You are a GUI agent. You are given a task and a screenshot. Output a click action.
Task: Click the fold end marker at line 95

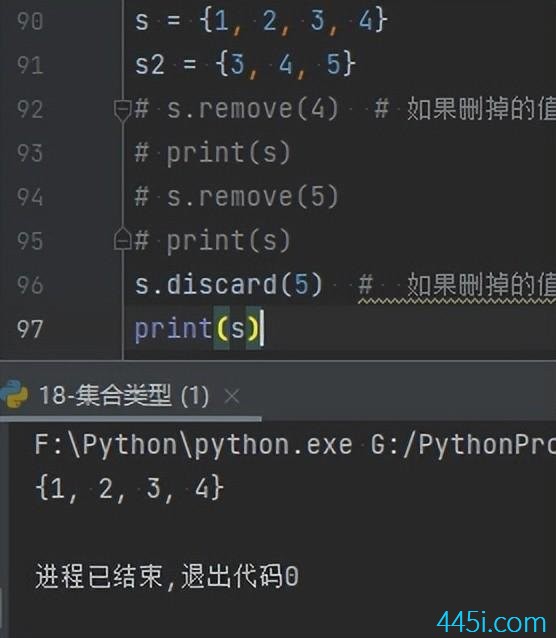122,239
